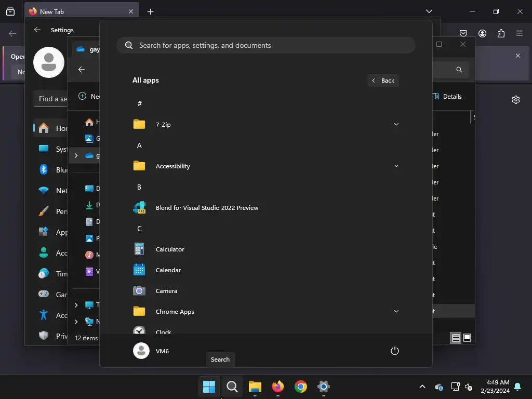Screen dimensions: 532x399
Task: Click the Back button in All apps
Action: pos(383,81)
